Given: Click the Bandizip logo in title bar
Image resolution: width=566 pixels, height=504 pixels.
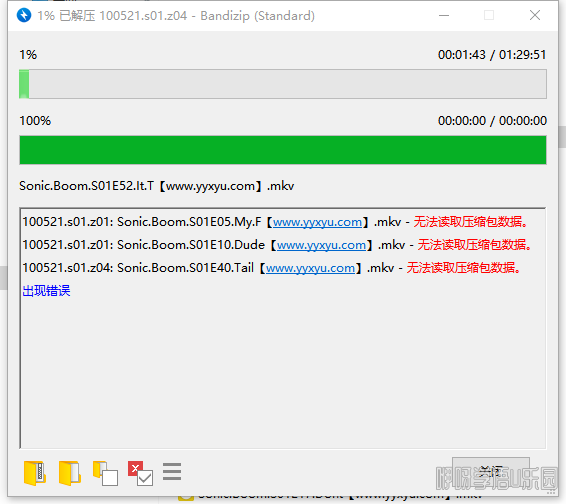Looking at the screenshot, I should click(x=24, y=16).
